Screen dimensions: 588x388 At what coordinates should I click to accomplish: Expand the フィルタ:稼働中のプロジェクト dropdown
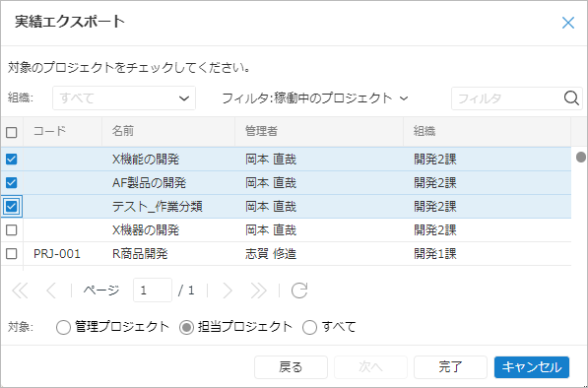click(x=315, y=98)
